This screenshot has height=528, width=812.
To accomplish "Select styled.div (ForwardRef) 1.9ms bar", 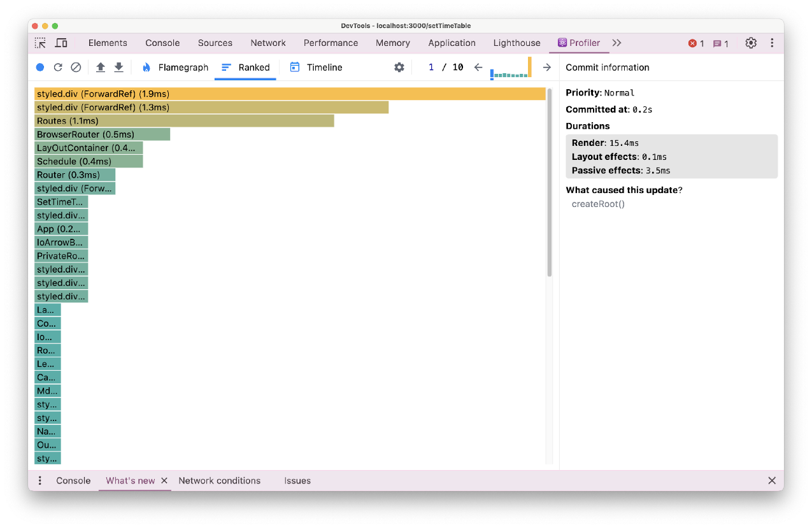I will (290, 94).
